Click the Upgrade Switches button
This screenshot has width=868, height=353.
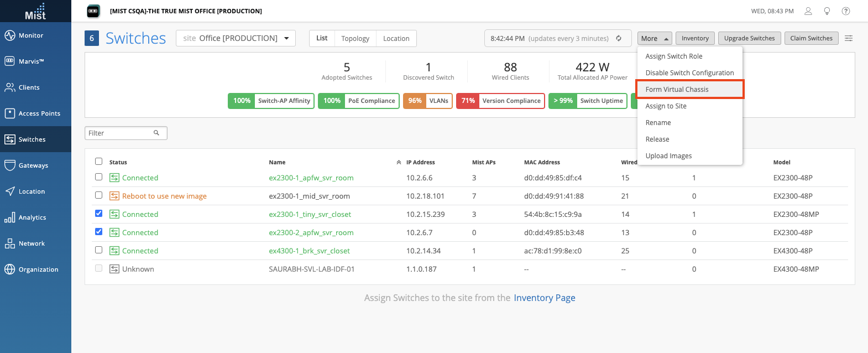(749, 38)
